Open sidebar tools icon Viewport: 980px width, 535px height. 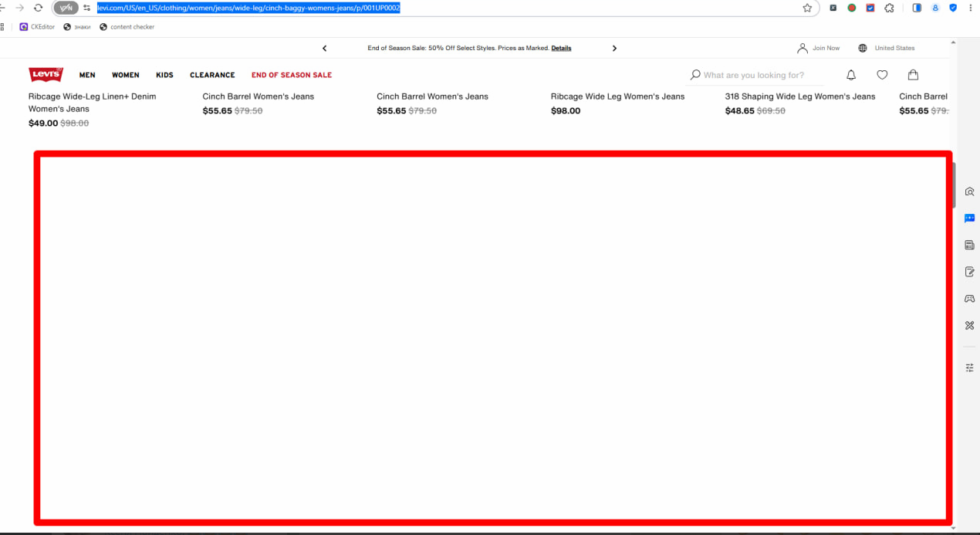(970, 326)
